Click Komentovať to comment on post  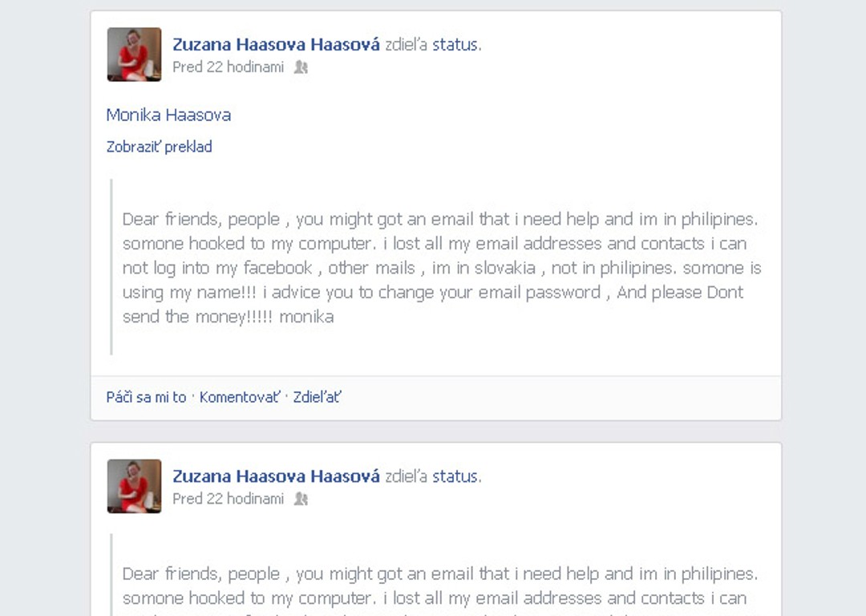coord(240,397)
